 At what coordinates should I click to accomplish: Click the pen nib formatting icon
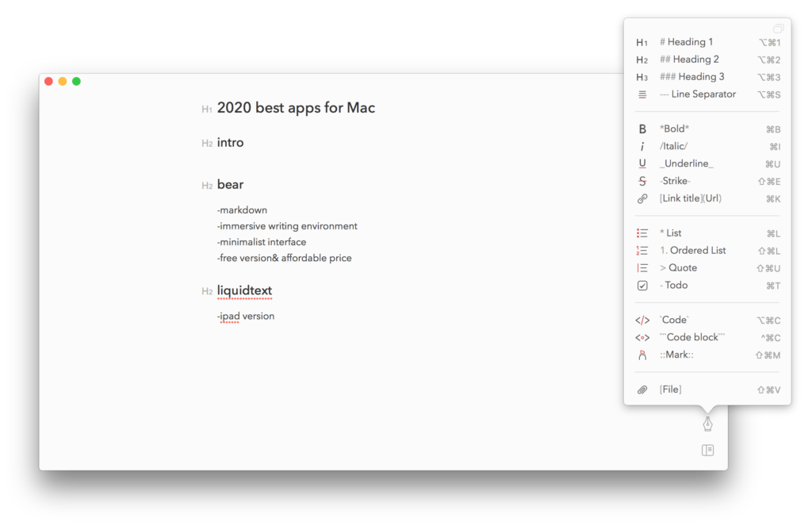click(707, 424)
